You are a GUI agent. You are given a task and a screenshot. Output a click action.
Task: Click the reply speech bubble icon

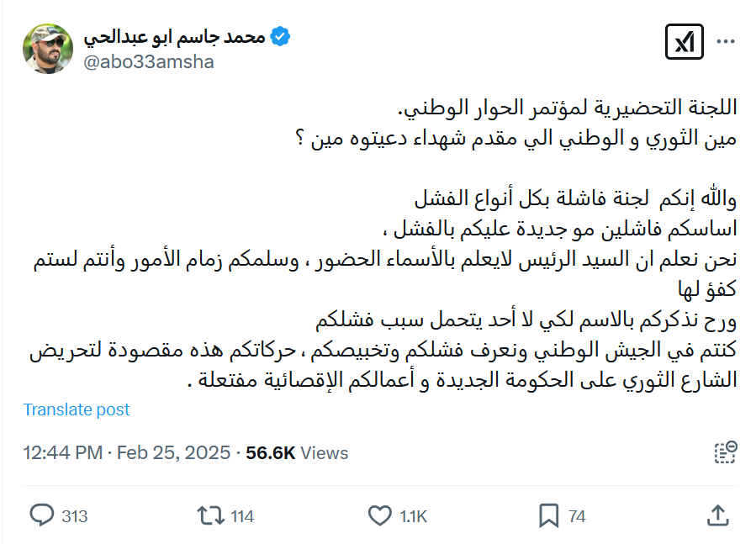[41, 515]
